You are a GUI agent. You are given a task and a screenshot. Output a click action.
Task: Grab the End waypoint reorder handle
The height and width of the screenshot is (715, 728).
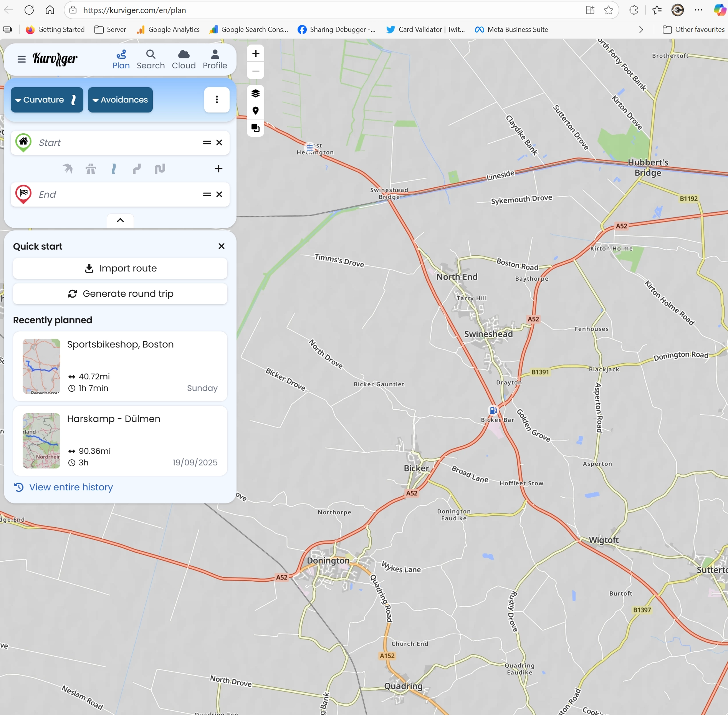pos(207,194)
